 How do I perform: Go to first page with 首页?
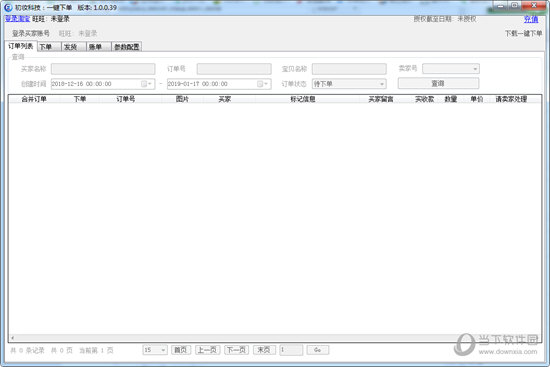point(181,350)
